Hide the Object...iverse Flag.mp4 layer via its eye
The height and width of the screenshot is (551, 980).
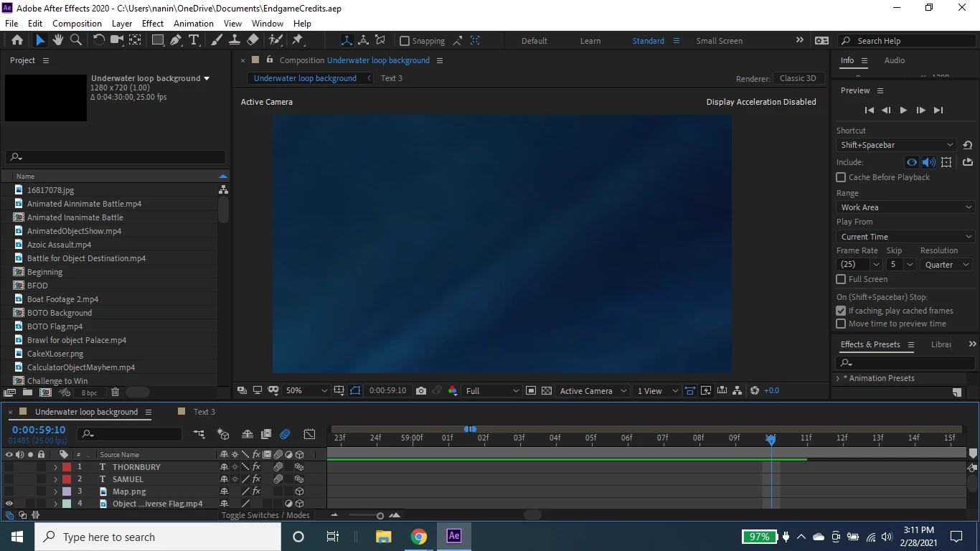point(9,504)
